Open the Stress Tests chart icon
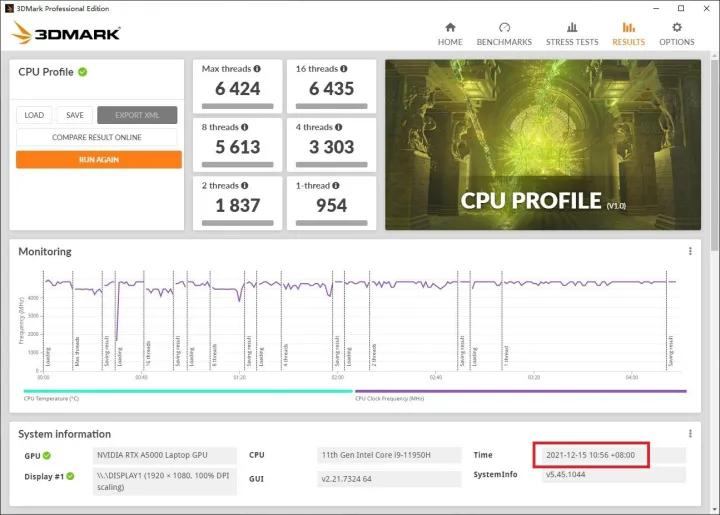Screen dimensions: 720x515 coord(572,28)
